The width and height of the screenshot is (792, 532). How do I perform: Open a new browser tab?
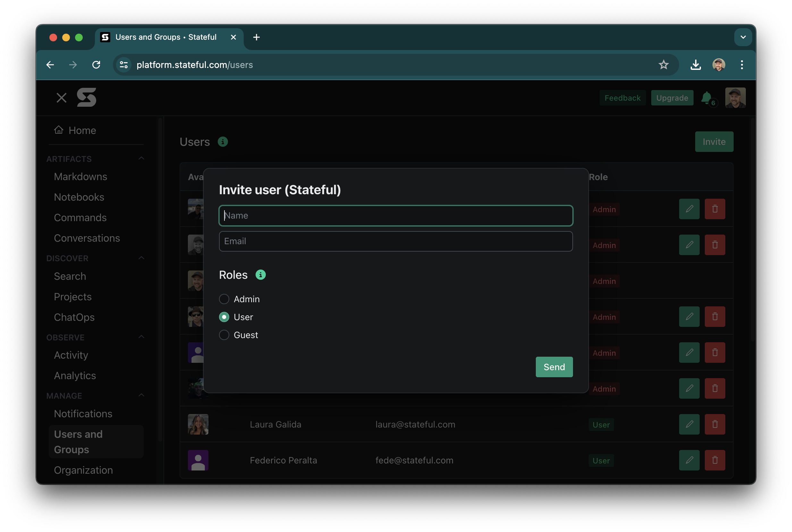(x=257, y=37)
